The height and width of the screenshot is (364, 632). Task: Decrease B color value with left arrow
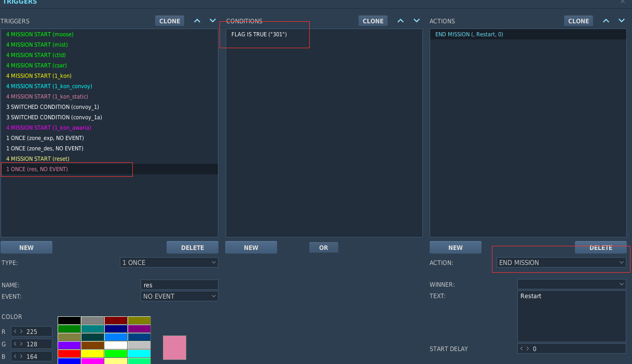click(x=15, y=357)
